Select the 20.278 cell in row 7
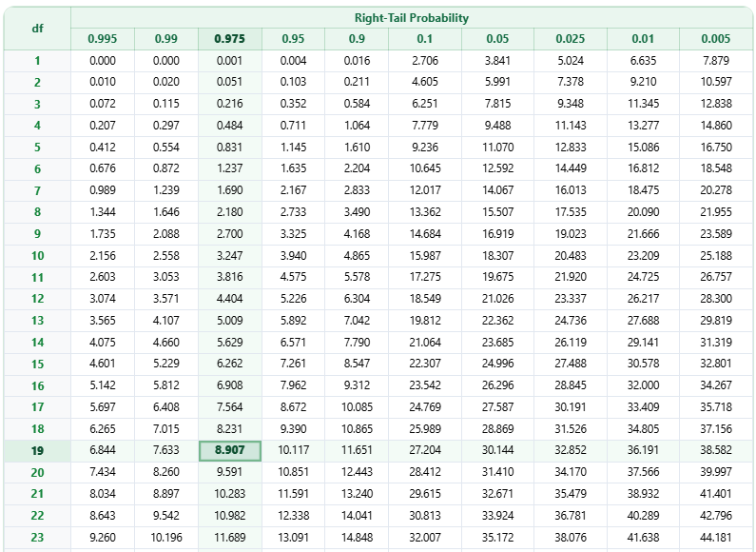The width and height of the screenshot is (756, 552). click(x=716, y=190)
